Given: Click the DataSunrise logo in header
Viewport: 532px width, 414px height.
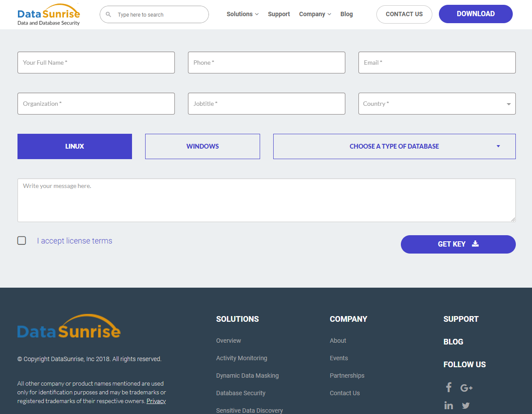Looking at the screenshot, I should (49, 14).
